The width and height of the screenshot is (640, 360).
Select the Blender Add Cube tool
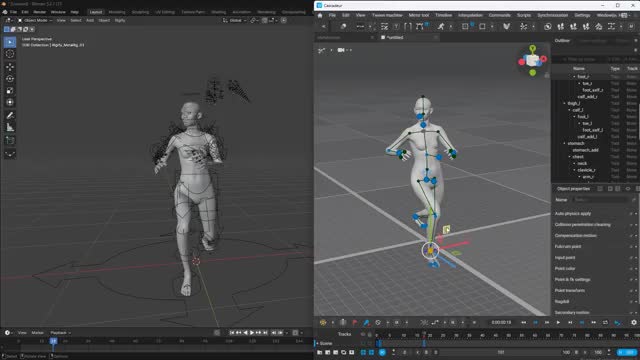click(10, 140)
